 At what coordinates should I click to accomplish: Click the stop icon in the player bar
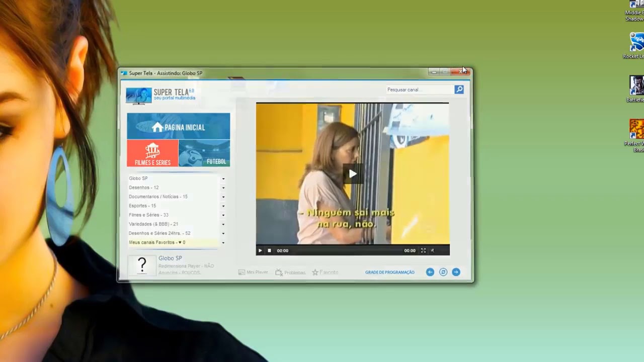click(269, 250)
